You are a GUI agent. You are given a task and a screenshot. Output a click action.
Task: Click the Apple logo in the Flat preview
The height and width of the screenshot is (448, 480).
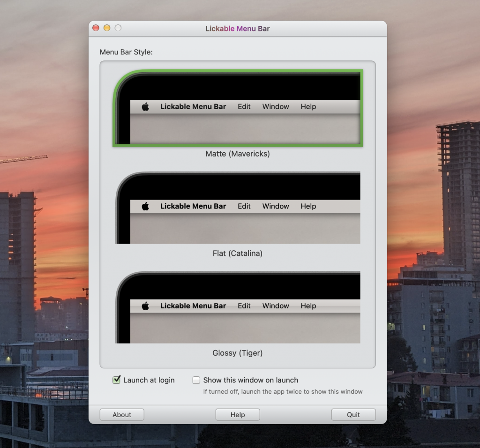(x=145, y=206)
